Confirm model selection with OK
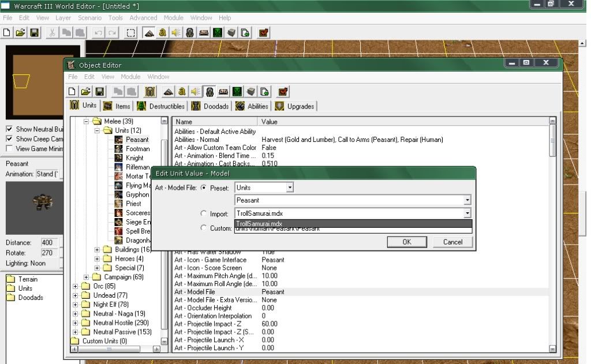 pyautogui.click(x=407, y=242)
